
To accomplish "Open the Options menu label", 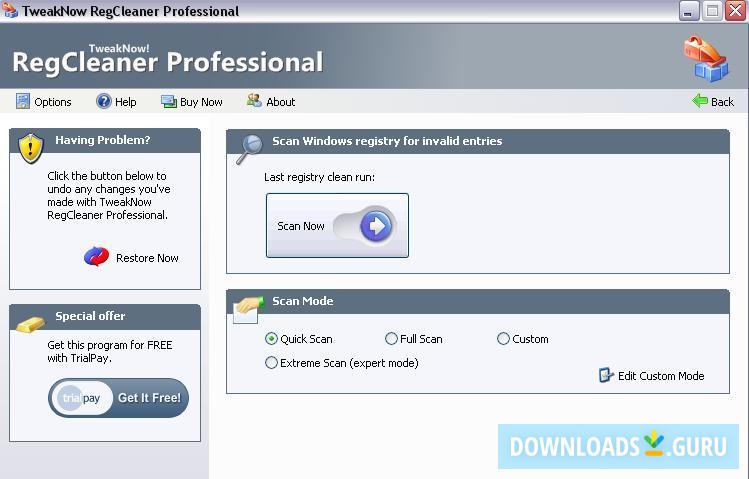I will click(53, 102).
